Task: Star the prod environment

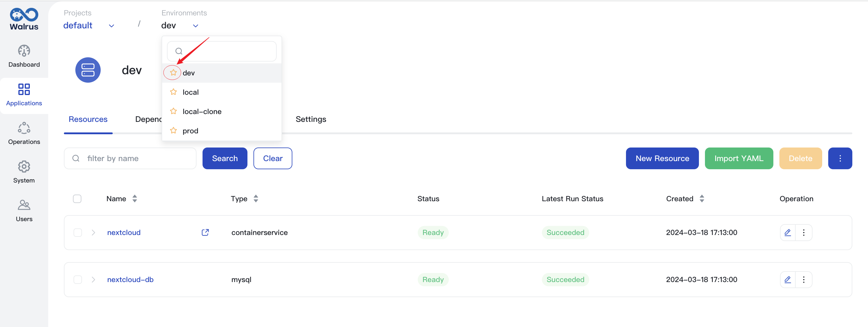Action: point(173,130)
